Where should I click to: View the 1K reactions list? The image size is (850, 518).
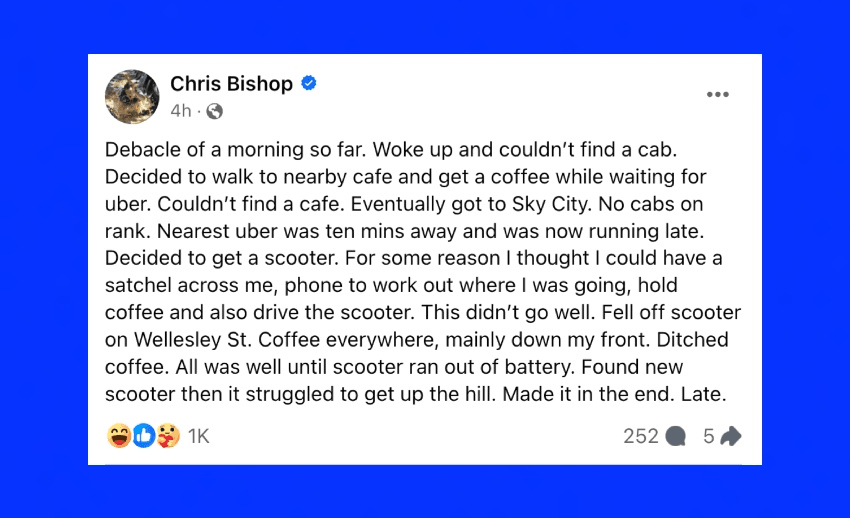coord(198,436)
